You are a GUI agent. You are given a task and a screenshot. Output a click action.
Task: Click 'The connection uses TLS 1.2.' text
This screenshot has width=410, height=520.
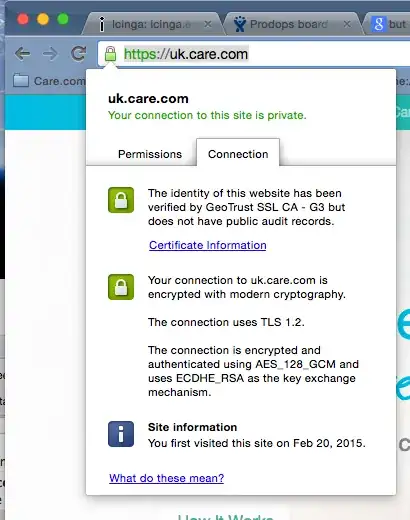click(226, 322)
